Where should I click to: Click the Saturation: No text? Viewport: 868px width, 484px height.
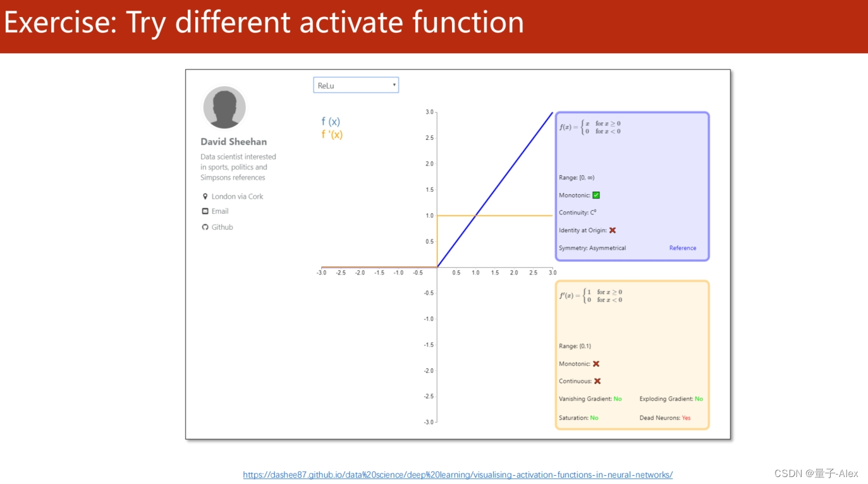coord(578,418)
